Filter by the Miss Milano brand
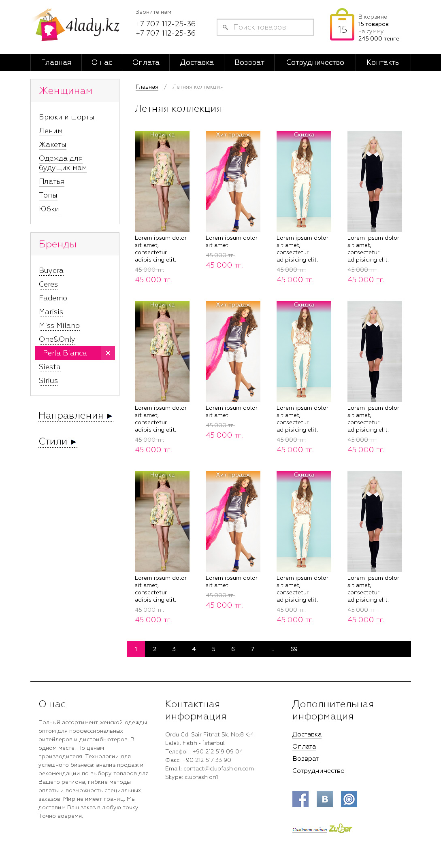441x868 pixels. pos(59,325)
